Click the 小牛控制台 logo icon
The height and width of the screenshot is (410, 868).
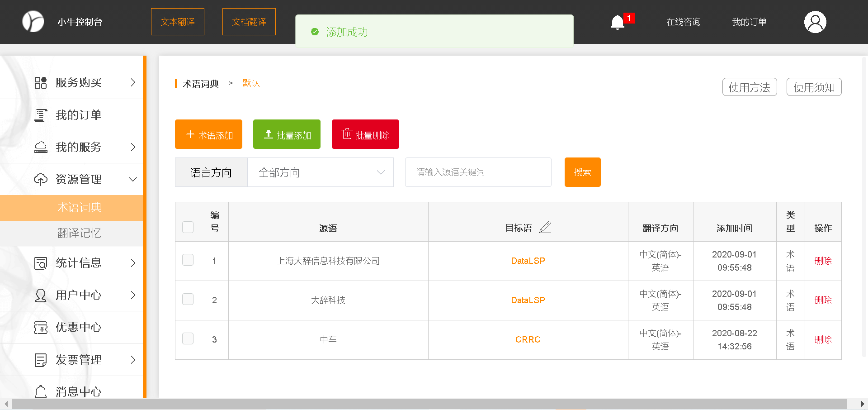[33, 21]
